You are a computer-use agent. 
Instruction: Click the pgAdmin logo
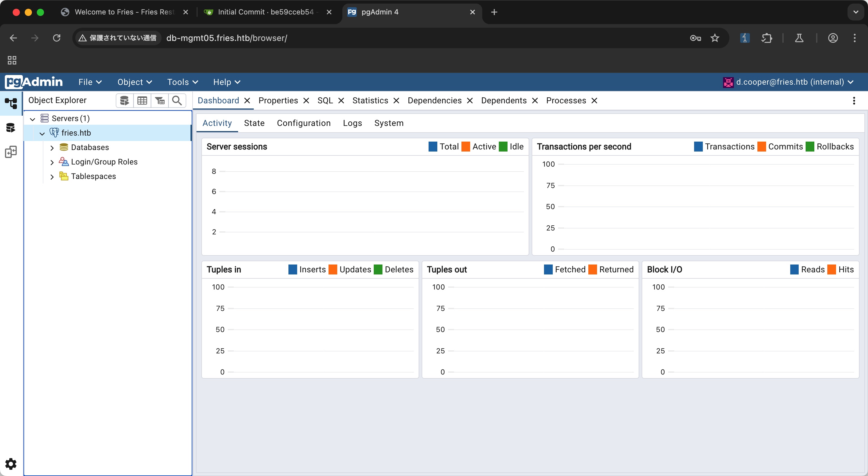tap(34, 82)
